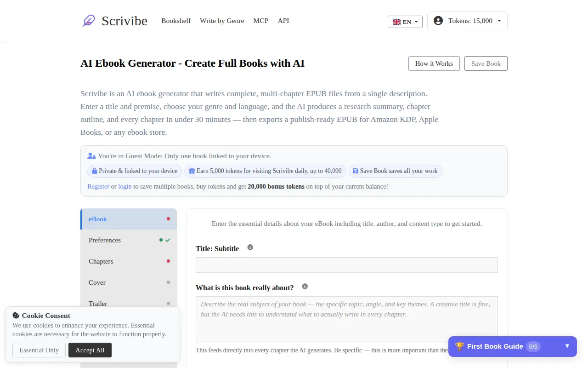The image size is (588, 368).
Task: Select the eBook sidebar tab
Action: pyautogui.click(x=129, y=219)
